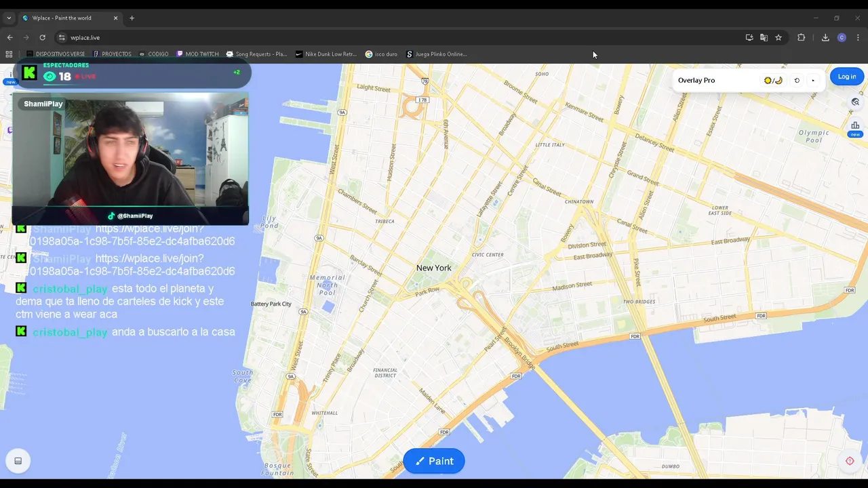Click the red locate-me target icon
The image size is (868, 488).
[x=850, y=461]
